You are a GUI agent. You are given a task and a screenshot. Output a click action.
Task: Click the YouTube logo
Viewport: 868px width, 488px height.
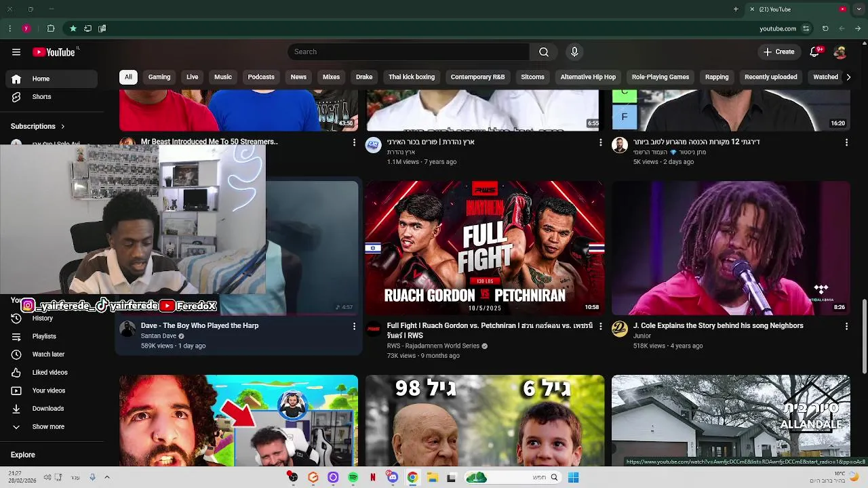(x=54, y=52)
